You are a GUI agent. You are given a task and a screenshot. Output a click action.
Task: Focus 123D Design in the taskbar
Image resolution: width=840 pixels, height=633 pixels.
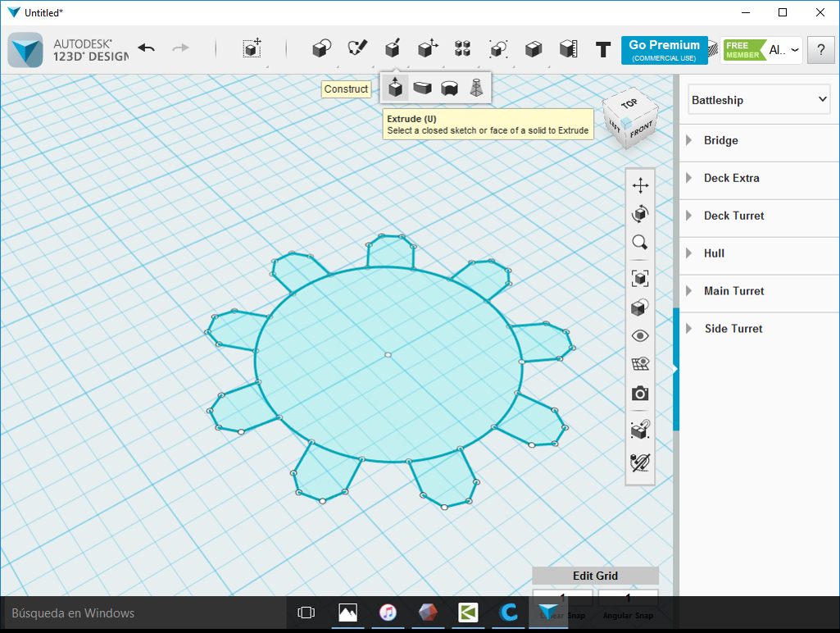point(548,613)
